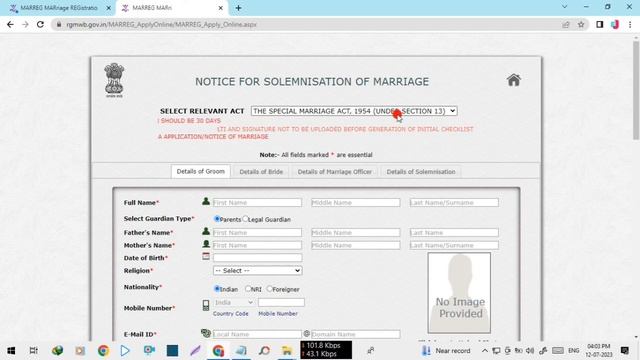Open the Windows Start menu
Viewport: 640px width, 360px height.
pyautogui.click(x=11, y=351)
